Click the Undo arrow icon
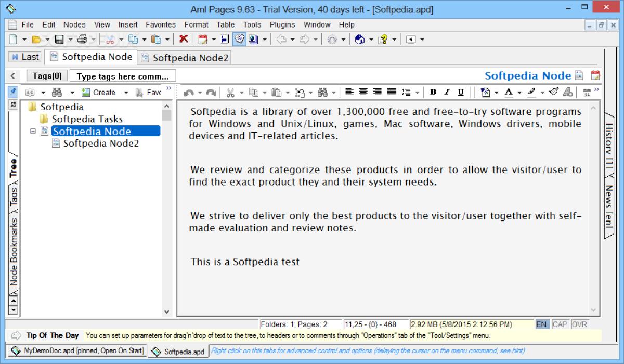 pos(189,92)
